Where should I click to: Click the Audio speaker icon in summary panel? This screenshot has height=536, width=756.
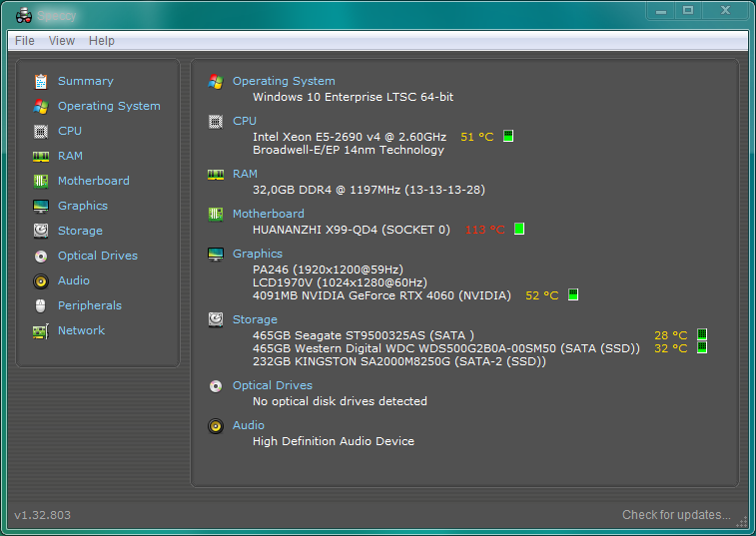(216, 426)
